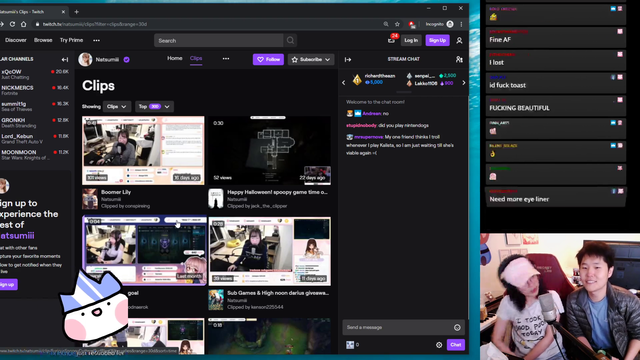Play the Sub Games & High noon darius clip thumbnail

click(x=269, y=251)
